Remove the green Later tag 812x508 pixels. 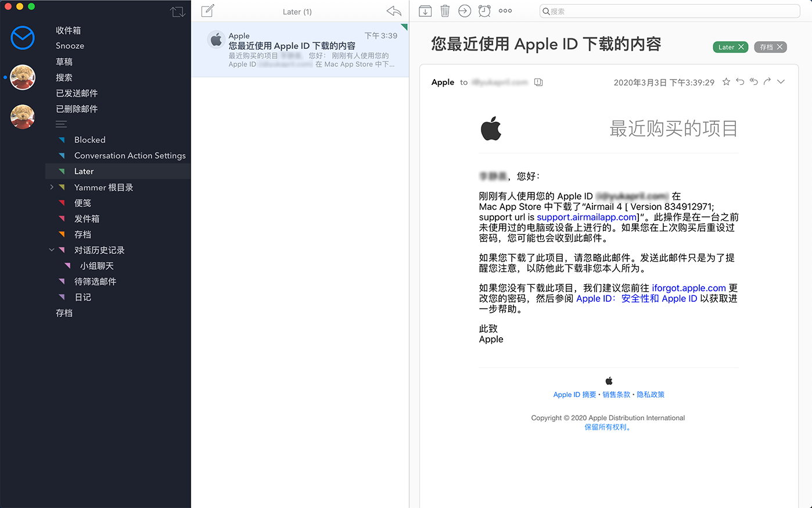tap(741, 47)
